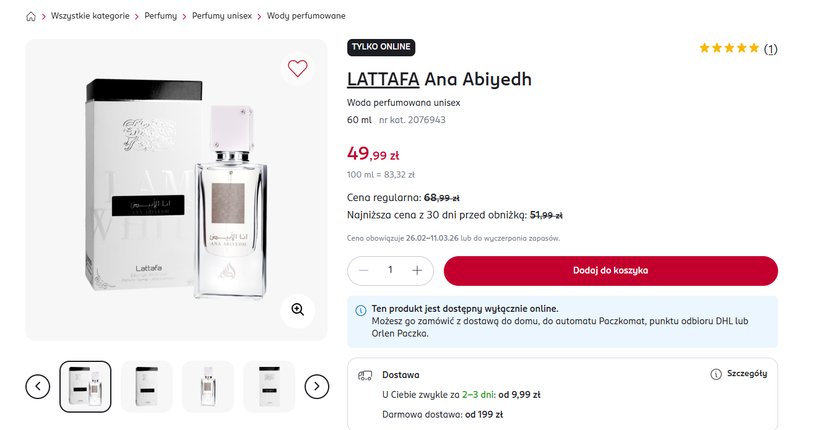The image size is (840, 430).
Task: Select the fourth product thumbnail
Action: pyautogui.click(x=268, y=386)
